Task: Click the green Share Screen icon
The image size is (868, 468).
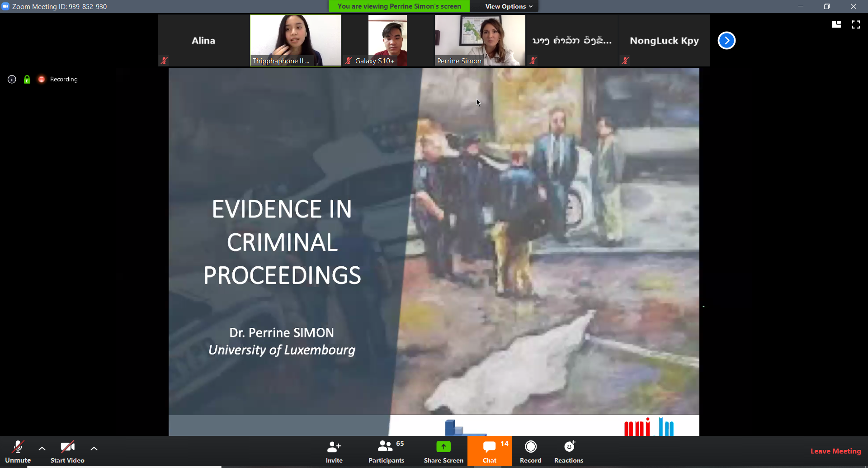Action: 443,447
